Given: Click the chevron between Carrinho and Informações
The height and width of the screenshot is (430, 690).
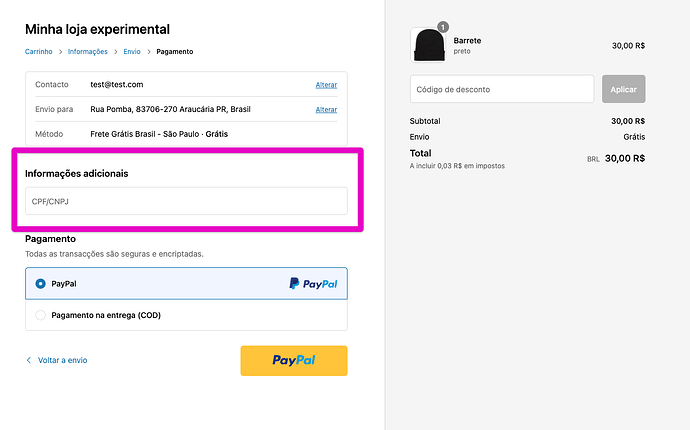Looking at the screenshot, I should pyautogui.click(x=61, y=51).
